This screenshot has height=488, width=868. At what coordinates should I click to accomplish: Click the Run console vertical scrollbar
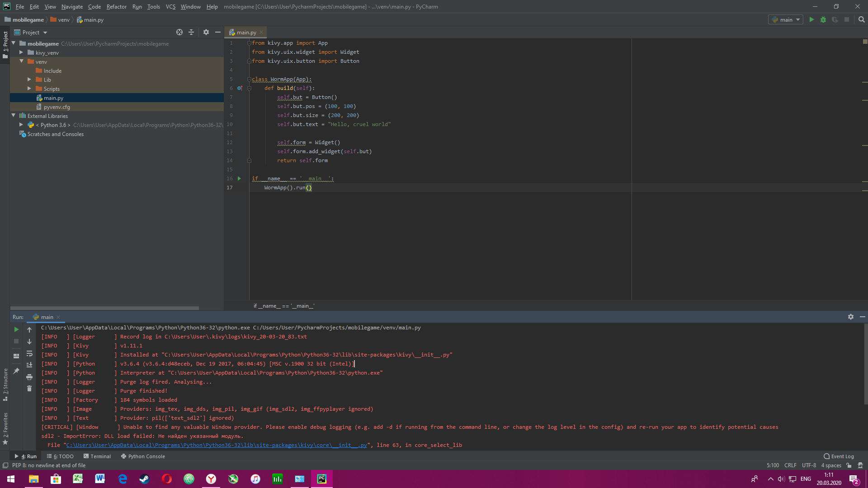pos(865,364)
